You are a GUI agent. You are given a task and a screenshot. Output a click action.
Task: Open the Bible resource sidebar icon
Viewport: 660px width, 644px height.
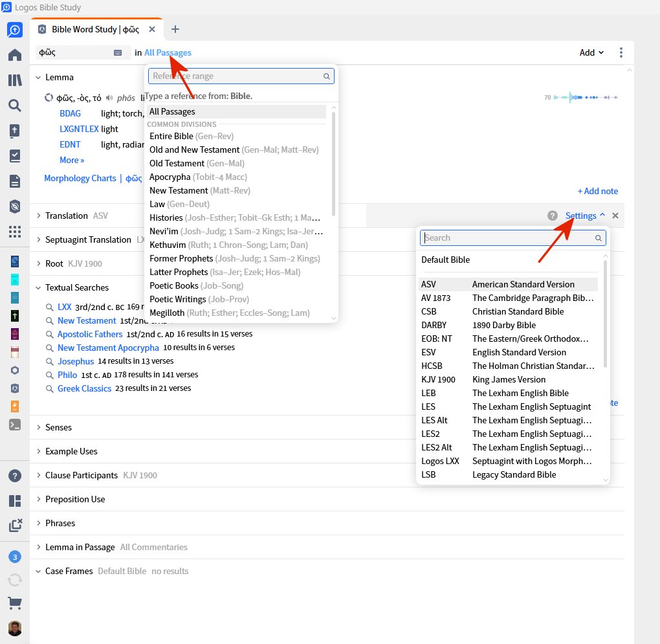[15, 131]
